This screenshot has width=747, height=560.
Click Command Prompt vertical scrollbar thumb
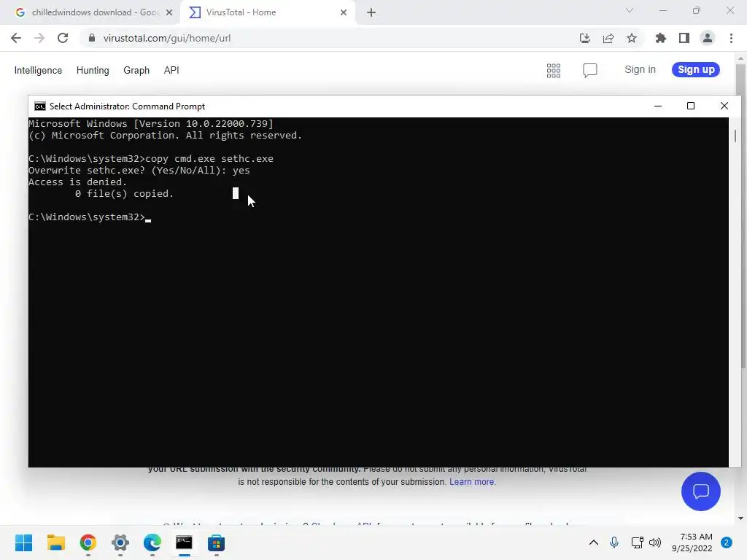[x=735, y=136]
